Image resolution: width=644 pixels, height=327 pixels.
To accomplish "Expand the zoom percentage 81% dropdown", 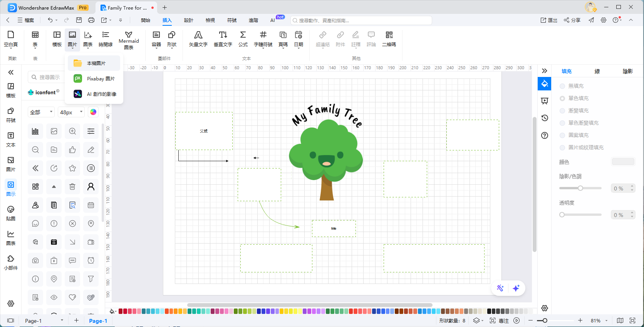I will [607, 320].
